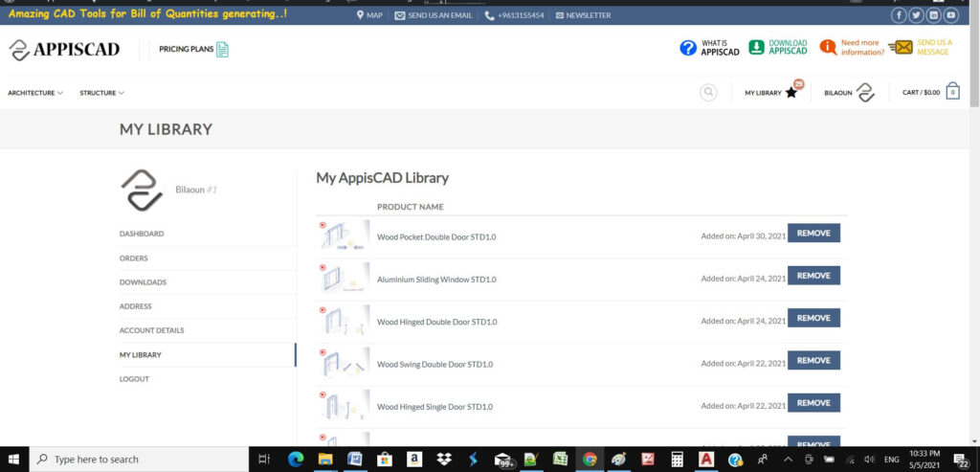Screen dimensions: 980x472
Task: Open the LinkedIn social icon
Action: pyautogui.click(x=934, y=15)
